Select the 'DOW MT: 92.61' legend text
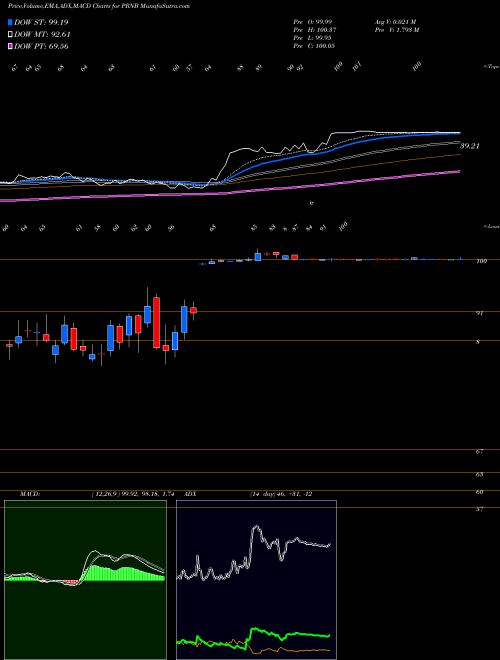The height and width of the screenshot is (660, 500). click(42, 35)
